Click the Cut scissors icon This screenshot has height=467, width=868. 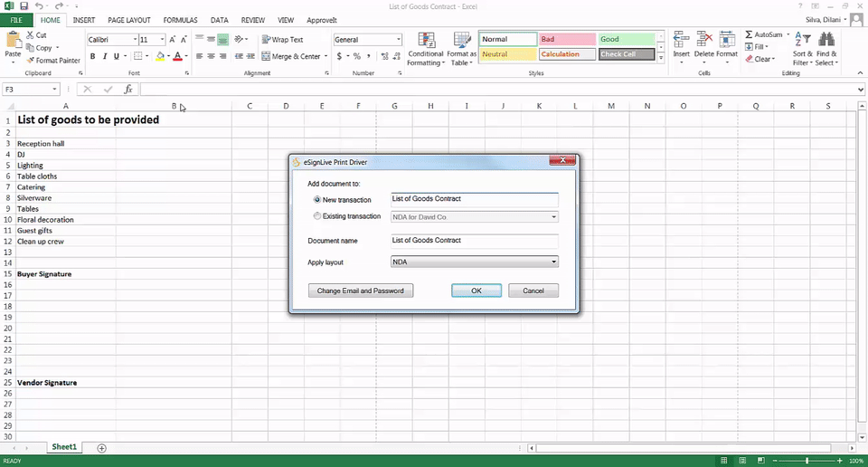31,35
